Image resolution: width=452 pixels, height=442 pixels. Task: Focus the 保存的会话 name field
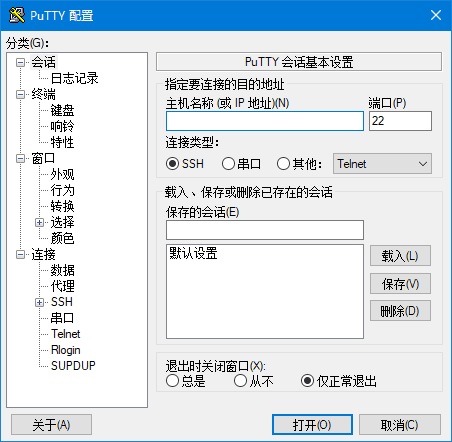pos(265,230)
